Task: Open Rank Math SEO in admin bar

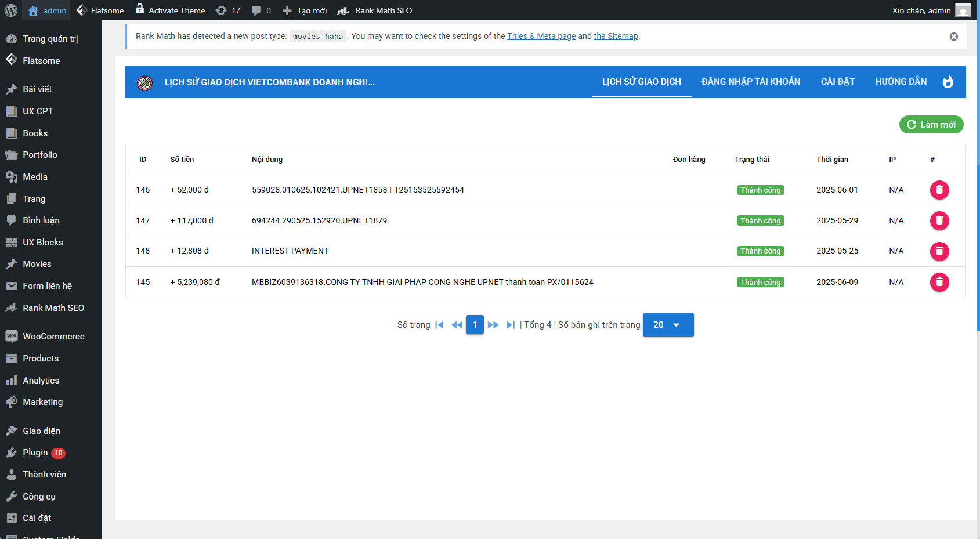Action: (x=375, y=10)
